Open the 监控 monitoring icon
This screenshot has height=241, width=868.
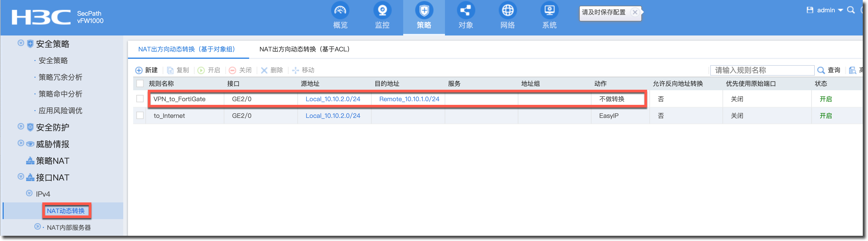tap(382, 11)
